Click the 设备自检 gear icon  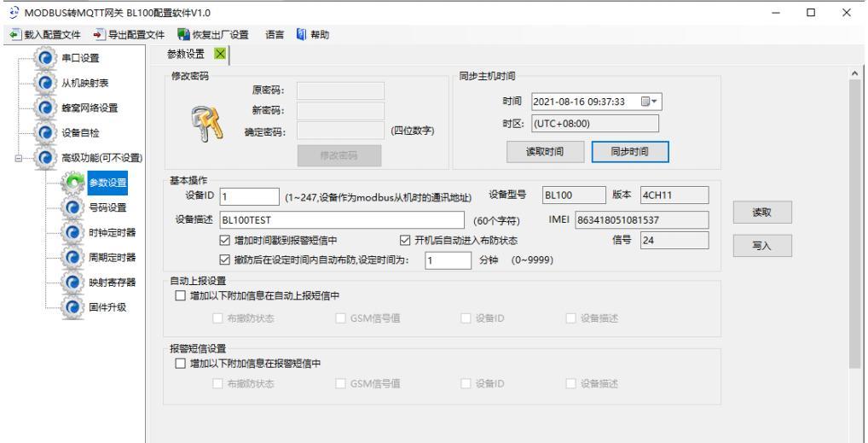45,133
